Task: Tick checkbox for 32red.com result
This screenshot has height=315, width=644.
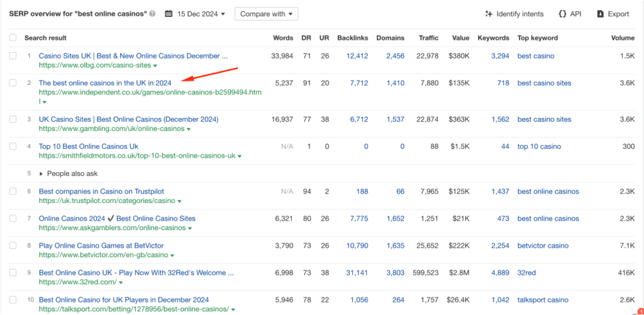Action: coord(13,273)
